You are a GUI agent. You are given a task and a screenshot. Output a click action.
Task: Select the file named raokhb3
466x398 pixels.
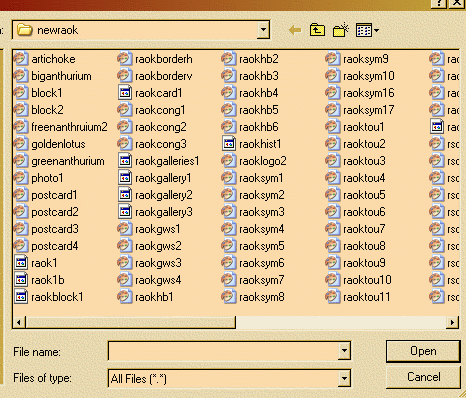pyautogui.click(x=259, y=76)
